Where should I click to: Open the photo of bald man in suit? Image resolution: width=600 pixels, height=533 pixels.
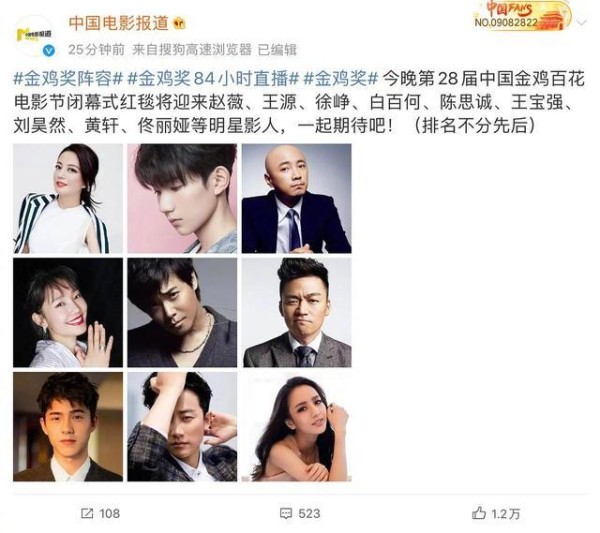pos(297,199)
